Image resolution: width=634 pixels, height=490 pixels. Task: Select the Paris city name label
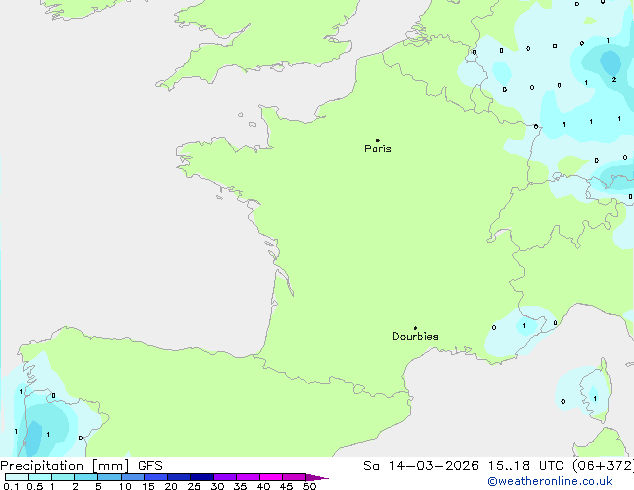pyautogui.click(x=378, y=149)
